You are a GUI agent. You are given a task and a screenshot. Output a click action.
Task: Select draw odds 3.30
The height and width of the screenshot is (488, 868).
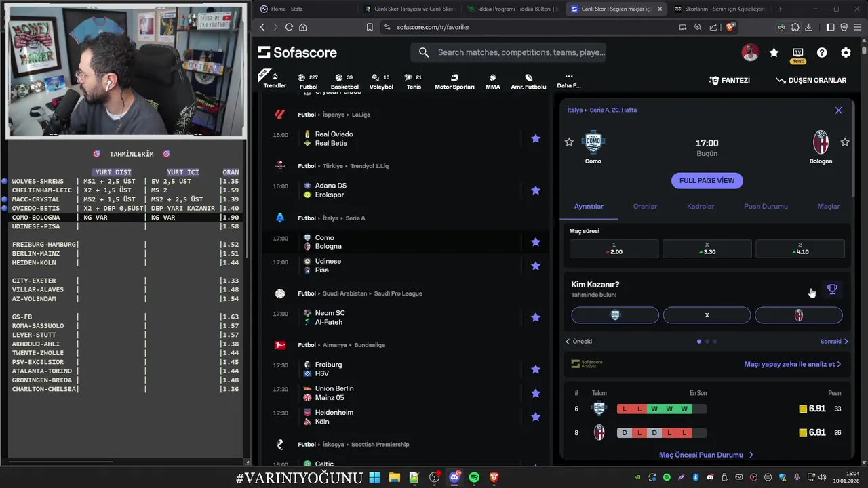coord(707,249)
